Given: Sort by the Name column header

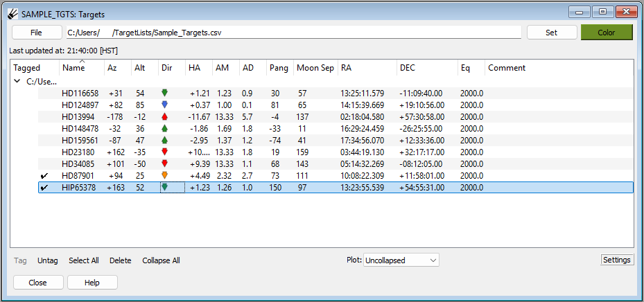Looking at the screenshot, I should point(82,68).
